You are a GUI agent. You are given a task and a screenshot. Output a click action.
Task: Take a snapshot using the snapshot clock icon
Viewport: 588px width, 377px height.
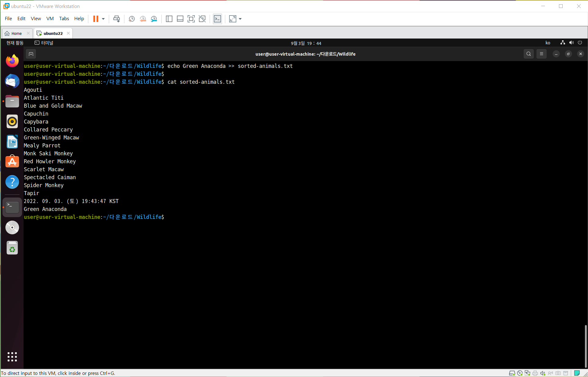(132, 19)
